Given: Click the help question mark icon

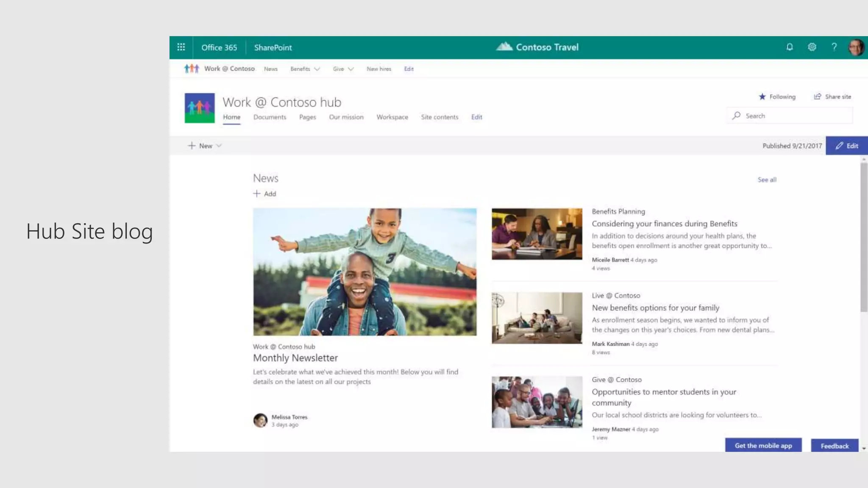Looking at the screenshot, I should [834, 47].
